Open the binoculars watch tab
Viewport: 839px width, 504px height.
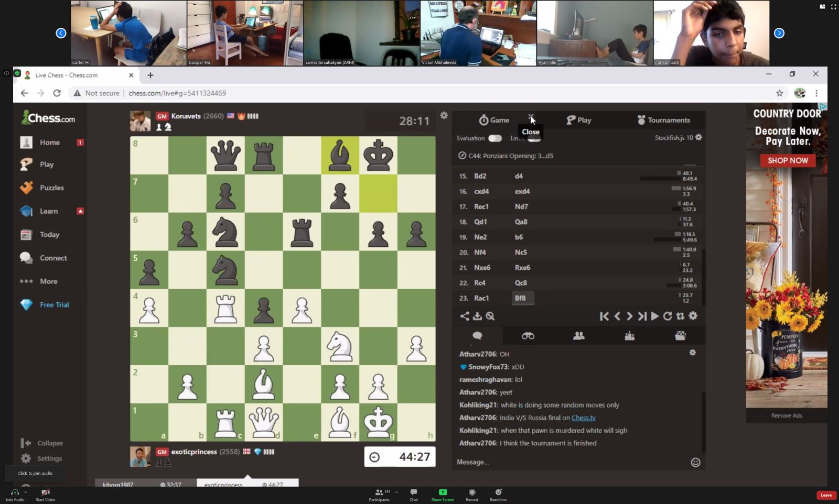click(x=528, y=336)
